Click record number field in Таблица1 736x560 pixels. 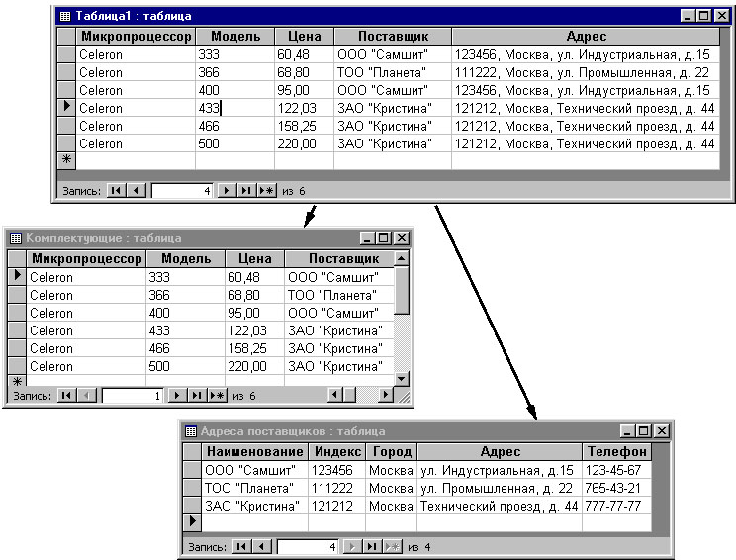pos(182,191)
